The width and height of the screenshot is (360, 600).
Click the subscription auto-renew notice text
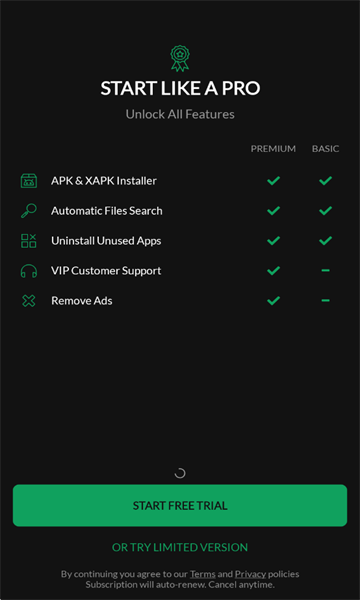pyautogui.click(x=180, y=585)
